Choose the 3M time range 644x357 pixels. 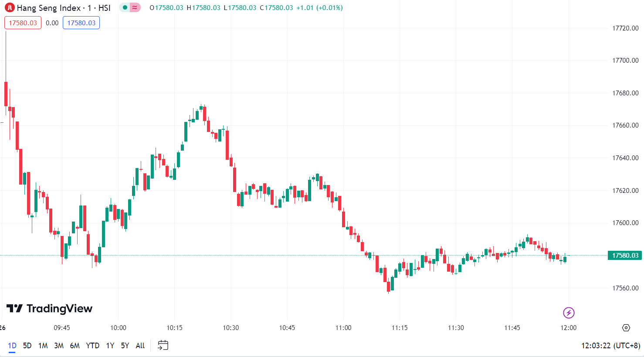(x=59, y=346)
